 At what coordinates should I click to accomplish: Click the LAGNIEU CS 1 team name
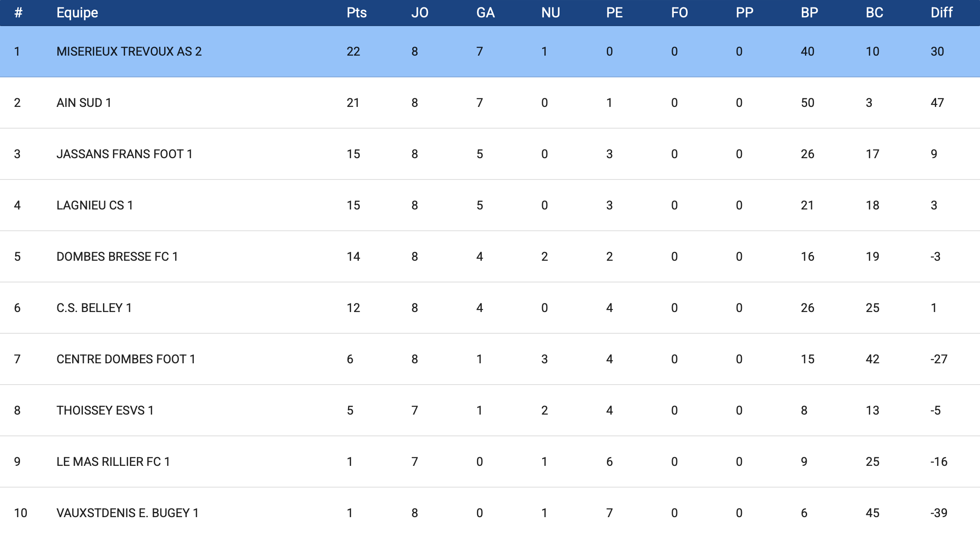click(95, 205)
